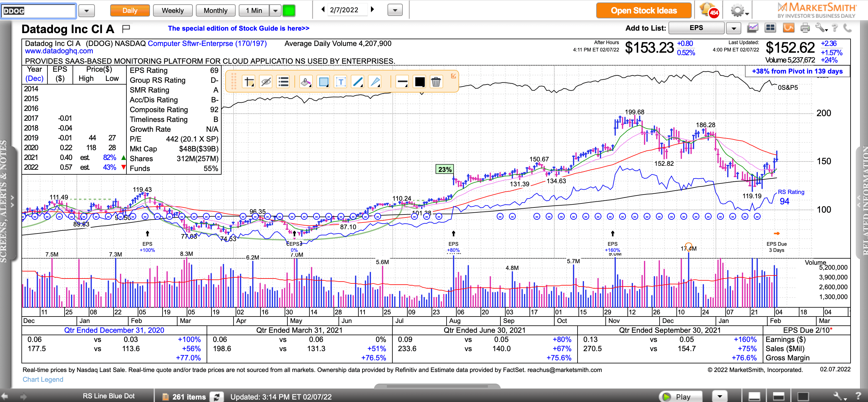Click the DDOG symbol input box

[39, 11]
